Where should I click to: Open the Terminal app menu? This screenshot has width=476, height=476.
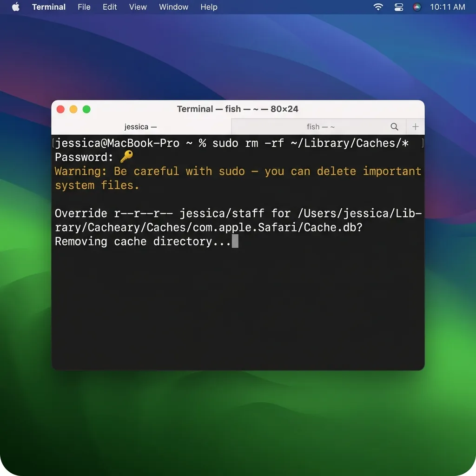click(x=48, y=7)
